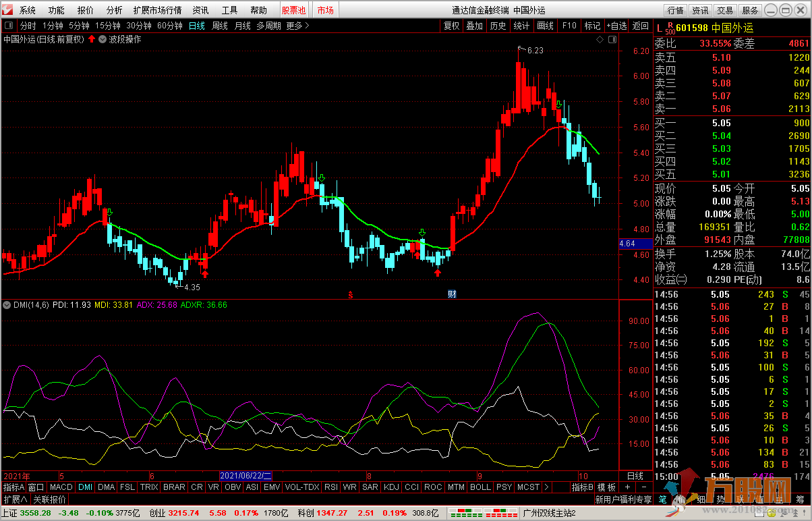Add stock with +自选 button

pyautogui.click(x=616, y=26)
